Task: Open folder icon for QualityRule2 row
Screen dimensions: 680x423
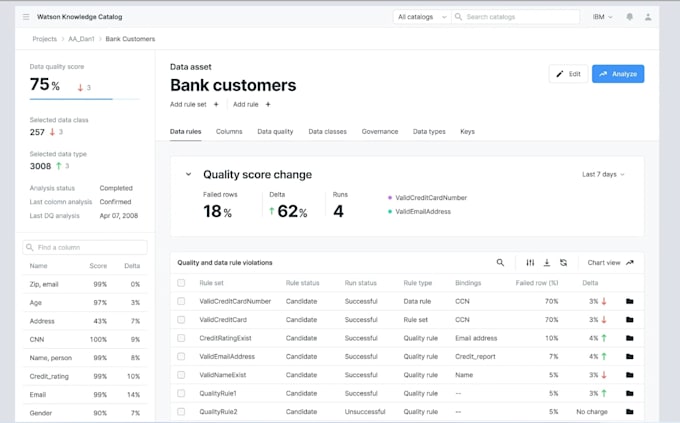Action: [x=630, y=412]
